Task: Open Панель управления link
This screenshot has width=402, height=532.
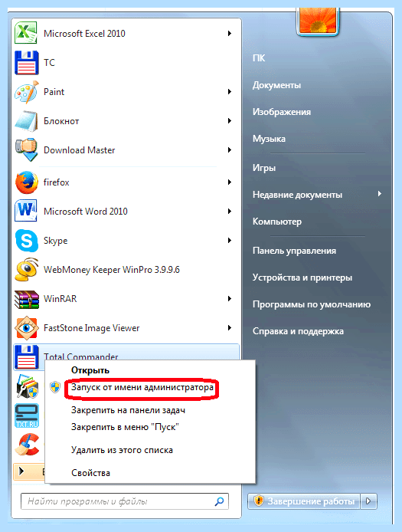Action: [294, 251]
